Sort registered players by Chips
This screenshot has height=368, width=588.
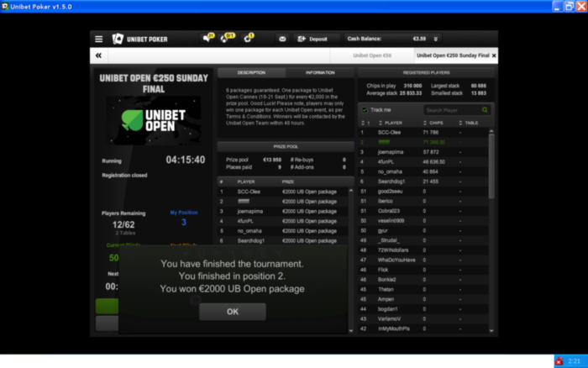point(433,123)
